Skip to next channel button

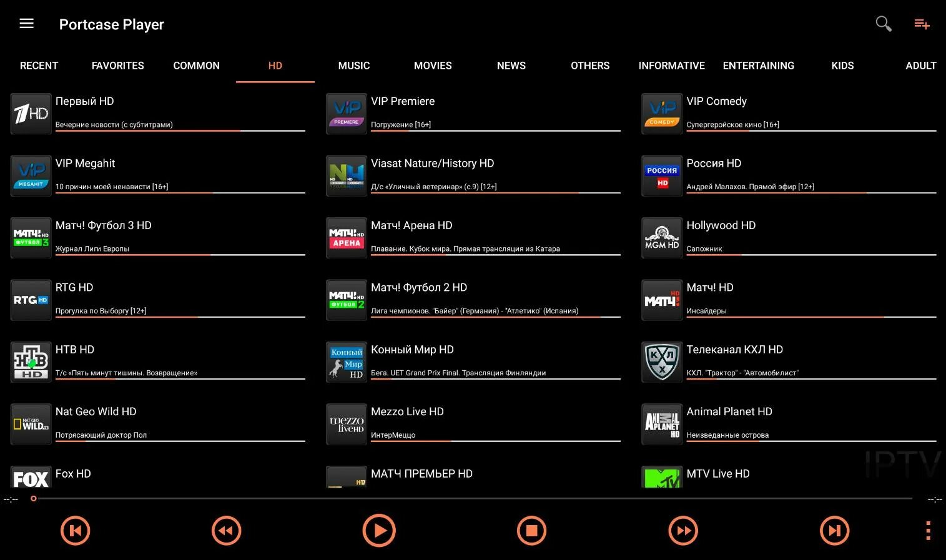click(834, 531)
